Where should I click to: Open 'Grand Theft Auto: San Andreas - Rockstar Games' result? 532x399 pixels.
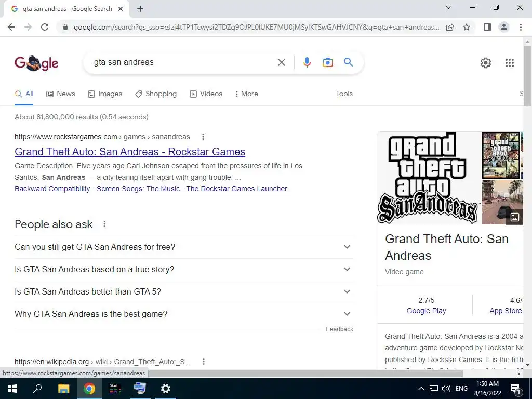(130, 152)
